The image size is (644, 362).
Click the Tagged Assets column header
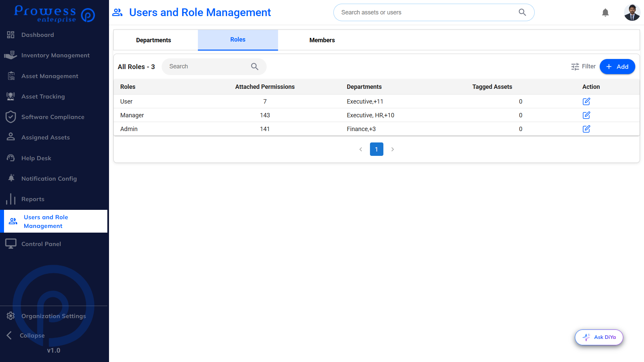click(492, 87)
